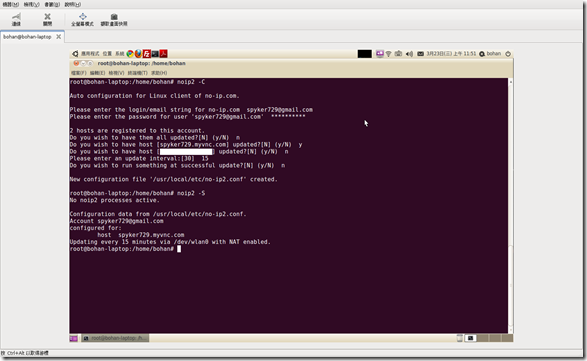Launch the red PDF reader icon in panel
The width and height of the screenshot is (587, 361).
click(163, 54)
